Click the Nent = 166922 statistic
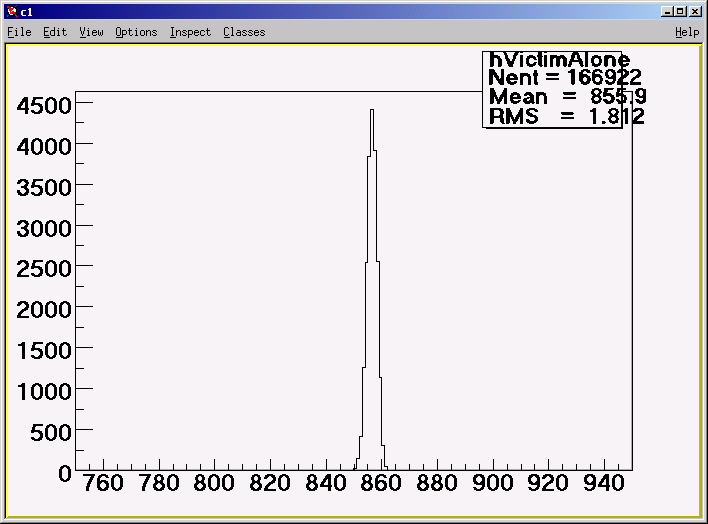 [x=564, y=77]
